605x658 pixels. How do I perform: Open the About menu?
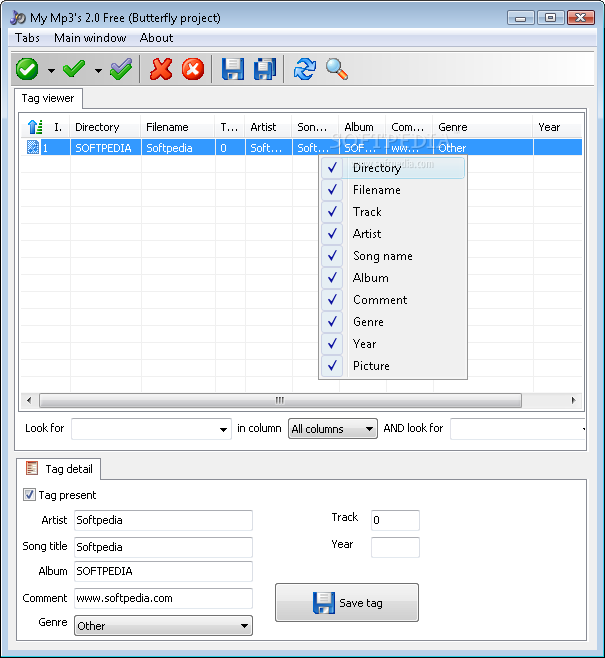click(x=156, y=38)
